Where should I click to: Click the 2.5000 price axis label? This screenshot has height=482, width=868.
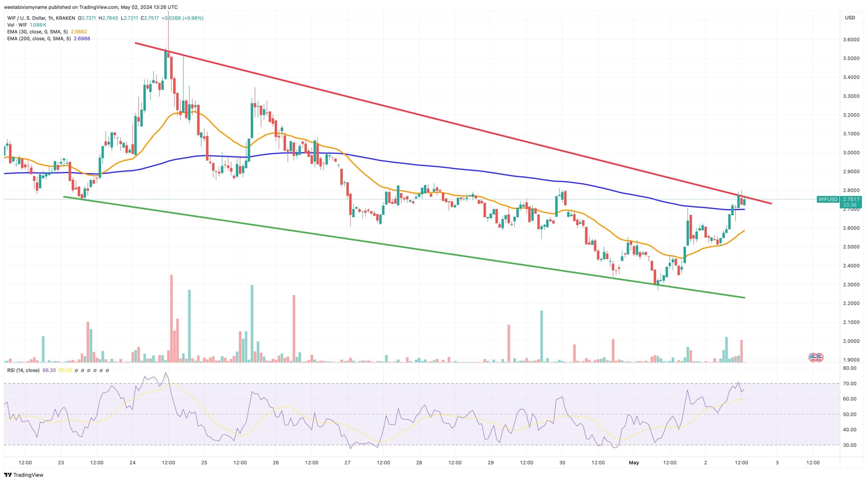(x=851, y=247)
